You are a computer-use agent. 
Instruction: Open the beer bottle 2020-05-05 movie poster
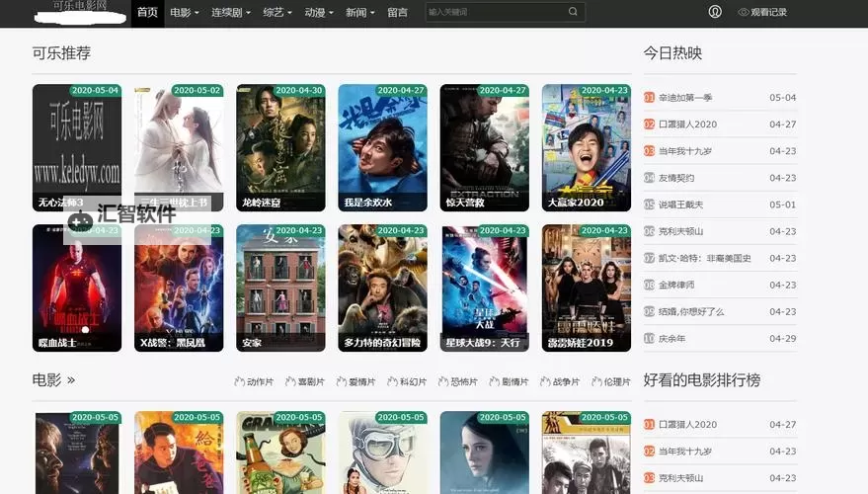coord(280,453)
